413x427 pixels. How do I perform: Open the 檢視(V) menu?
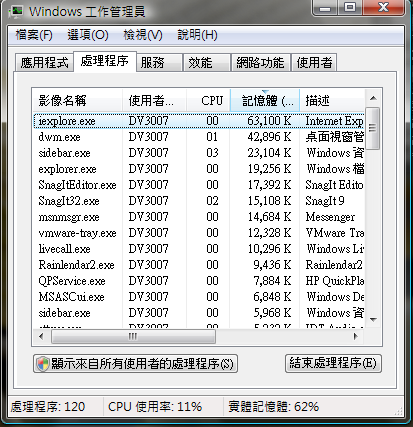point(143,35)
